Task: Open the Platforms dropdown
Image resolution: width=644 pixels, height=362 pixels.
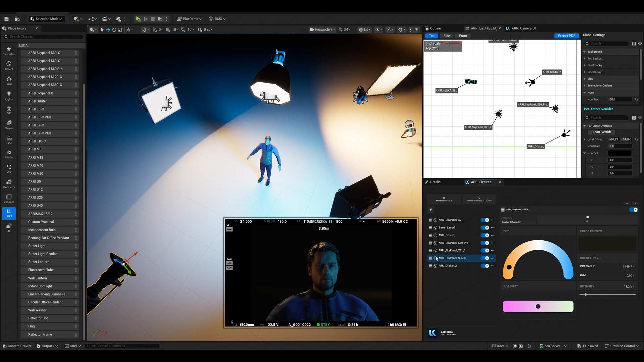Action: tap(189, 19)
